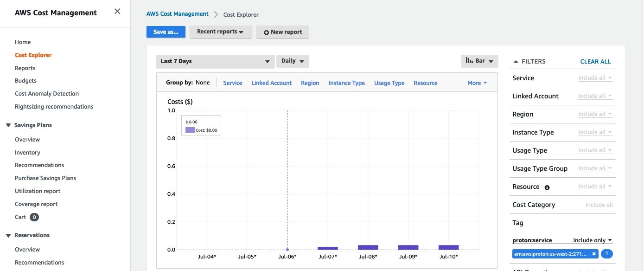644x271 pixels.
Task: Group by Linked Account
Action: (x=272, y=83)
